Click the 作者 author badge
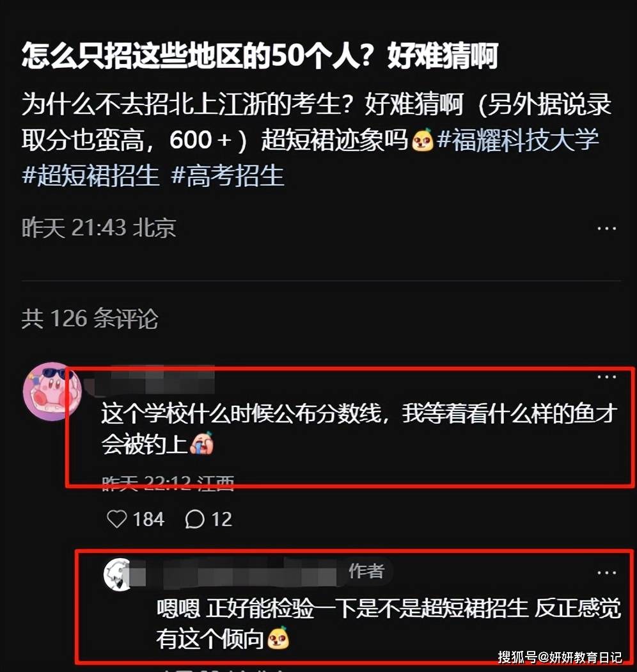The width and height of the screenshot is (637, 672). [366, 571]
